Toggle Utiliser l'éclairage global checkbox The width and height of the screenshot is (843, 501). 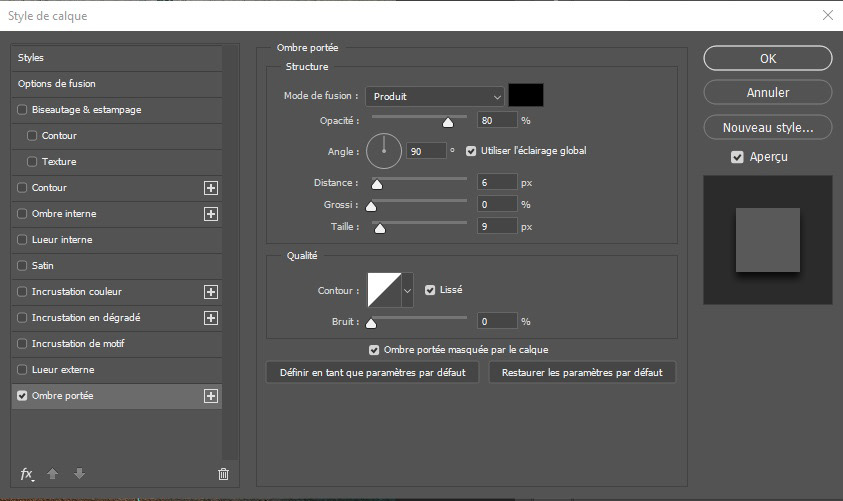point(471,151)
